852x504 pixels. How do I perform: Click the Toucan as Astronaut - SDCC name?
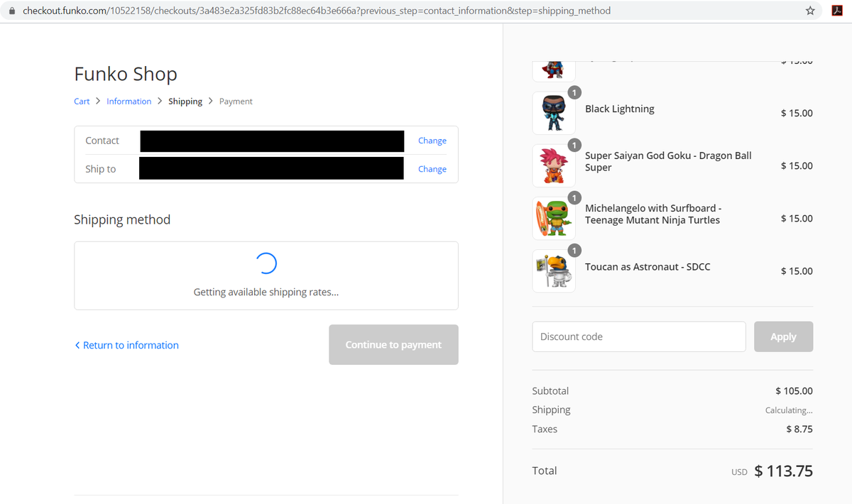pos(648,267)
